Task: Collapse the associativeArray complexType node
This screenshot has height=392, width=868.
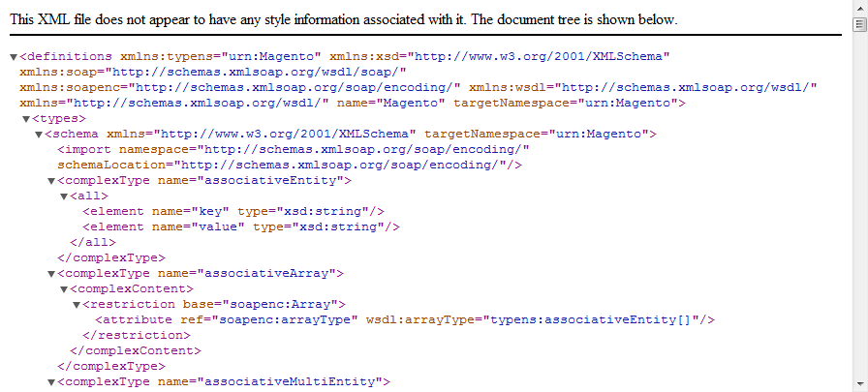Action: tap(51, 274)
